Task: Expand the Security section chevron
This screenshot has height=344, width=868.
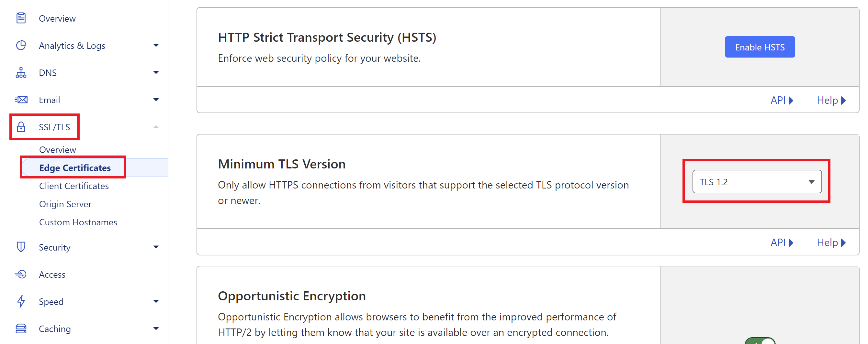Action: [156, 247]
